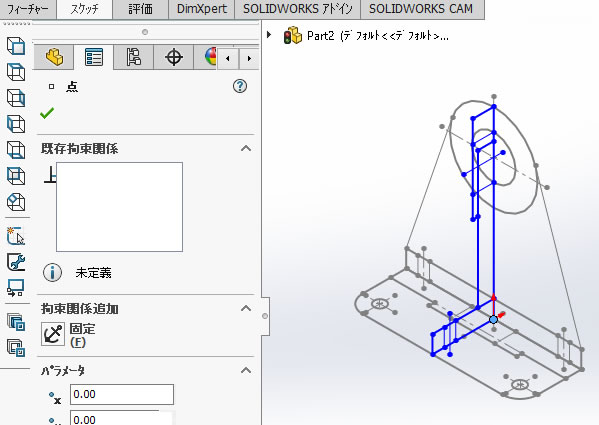The width and height of the screenshot is (599, 425).
Task: Collapse the パラメータ section
Action: tap(246, 370)
